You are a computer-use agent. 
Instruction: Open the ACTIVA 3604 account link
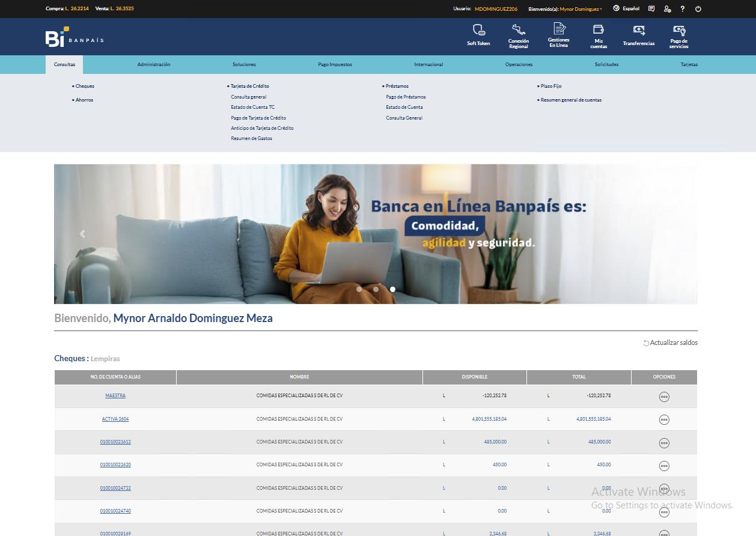point(115,419)
